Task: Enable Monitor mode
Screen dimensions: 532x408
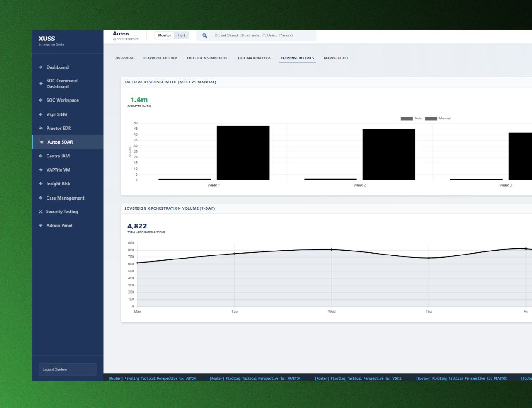Action: coord(164,35)
